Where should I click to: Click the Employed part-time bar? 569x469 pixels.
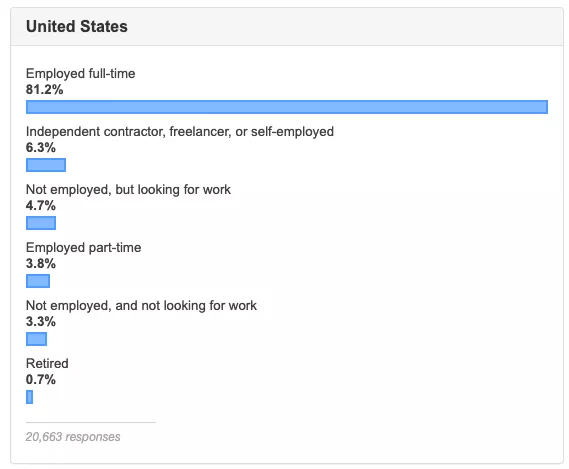38,281
